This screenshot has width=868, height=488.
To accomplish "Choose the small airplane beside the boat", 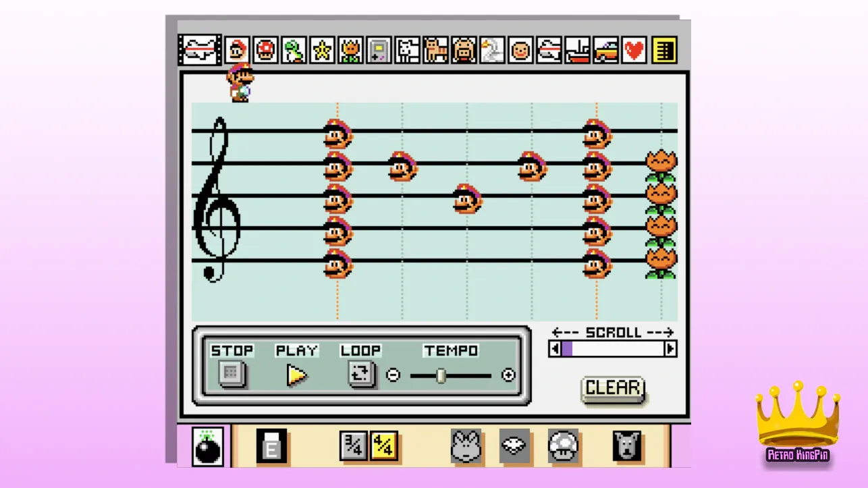I will (549, 51).
